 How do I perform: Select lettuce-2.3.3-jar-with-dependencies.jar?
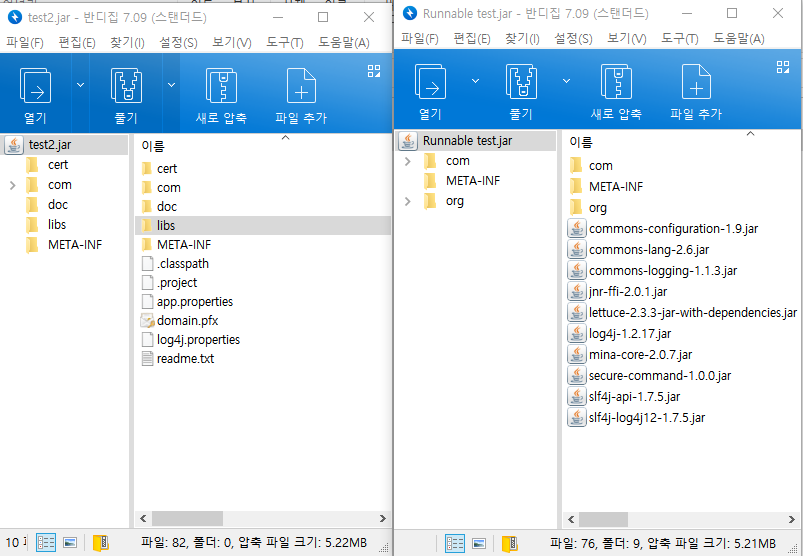click(683, 313)
